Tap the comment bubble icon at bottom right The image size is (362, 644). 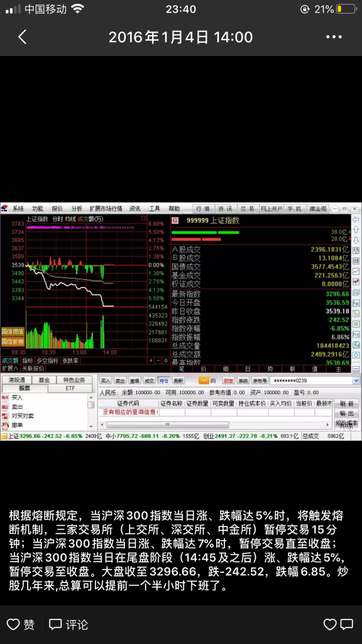pyautogui.click(x=347, y=625)
